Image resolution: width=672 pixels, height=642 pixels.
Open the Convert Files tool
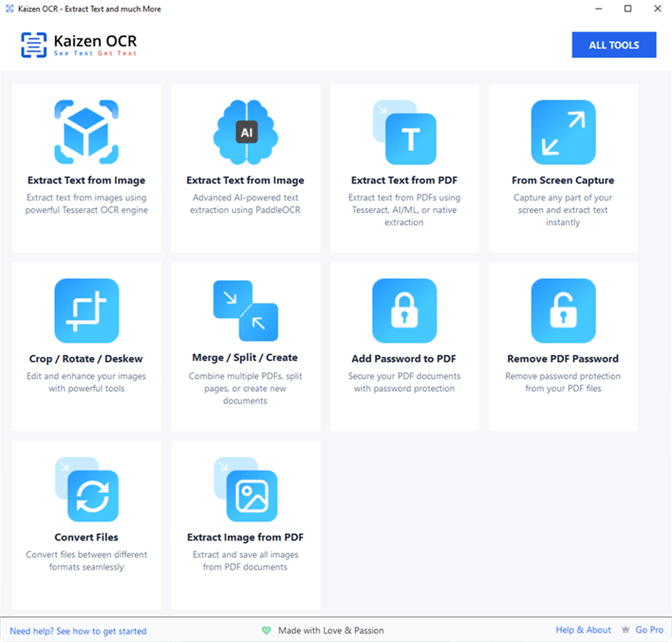[86, 524]
